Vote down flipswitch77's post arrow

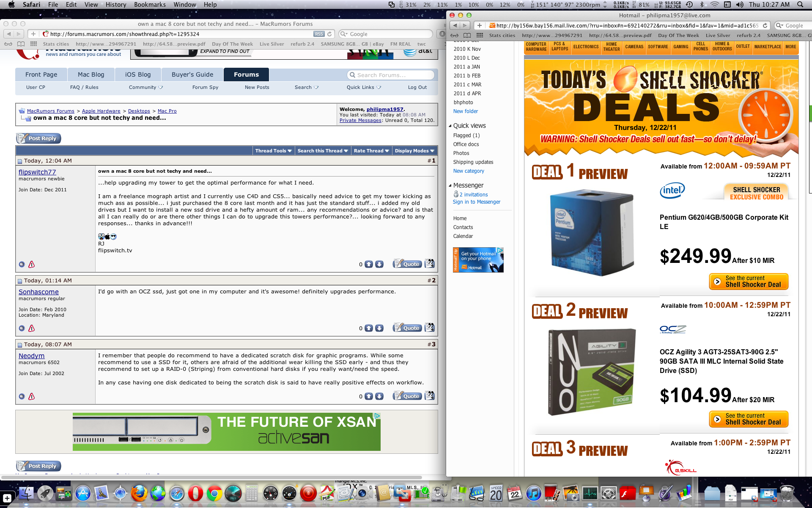379,264
